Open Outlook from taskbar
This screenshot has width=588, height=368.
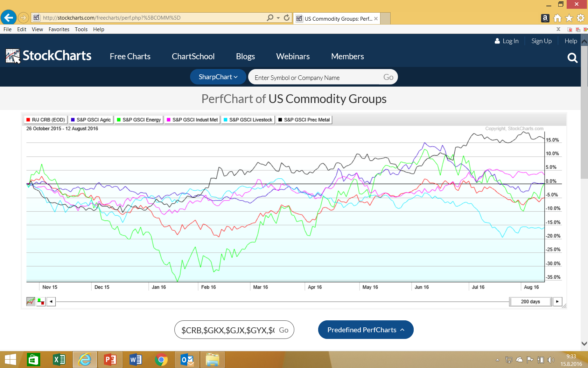187,360
